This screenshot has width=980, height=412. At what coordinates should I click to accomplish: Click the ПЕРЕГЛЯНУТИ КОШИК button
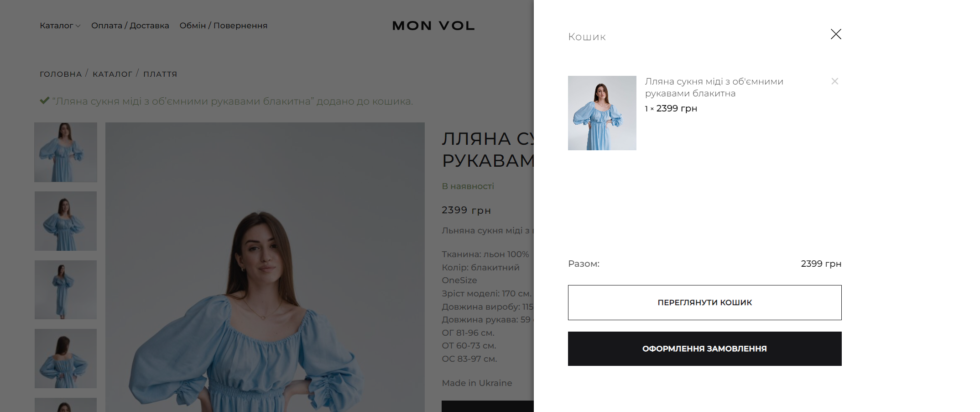(x=704, y=302)
